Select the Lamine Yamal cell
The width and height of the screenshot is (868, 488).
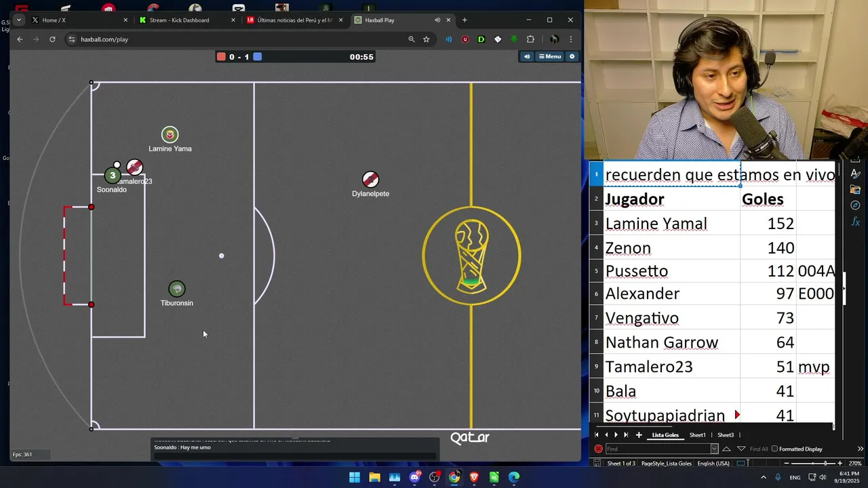671,224
